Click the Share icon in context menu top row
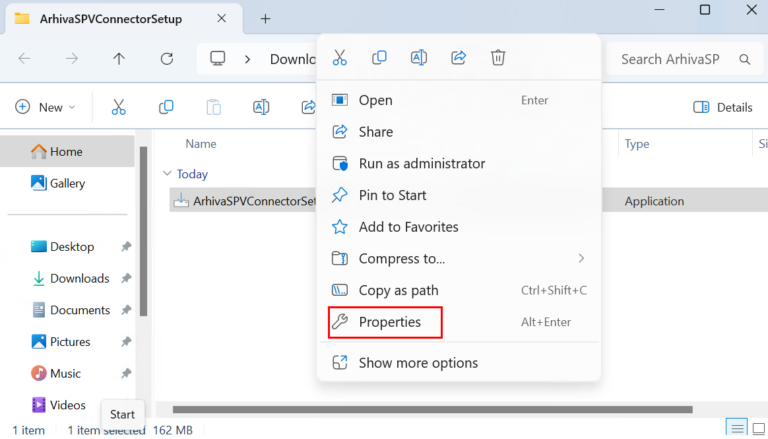Screen dimensions: 768x439 point(458,58)
